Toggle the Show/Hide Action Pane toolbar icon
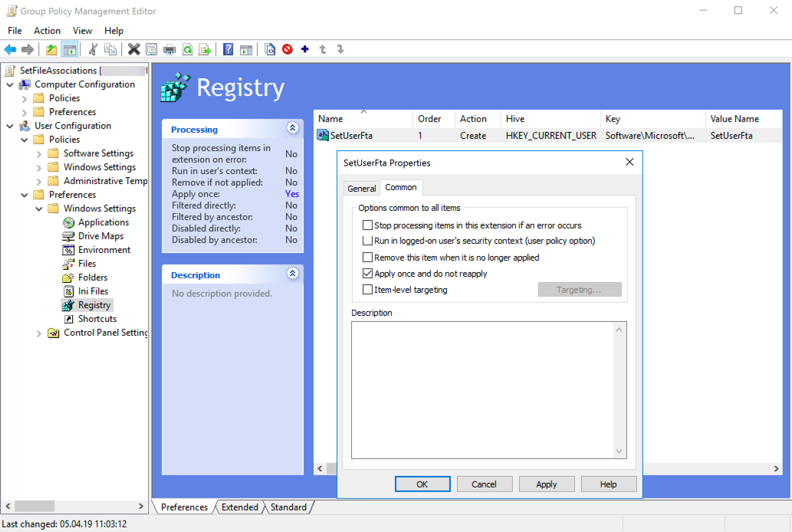Viewport: 792px width, 532px height. (x=246, y=50)
